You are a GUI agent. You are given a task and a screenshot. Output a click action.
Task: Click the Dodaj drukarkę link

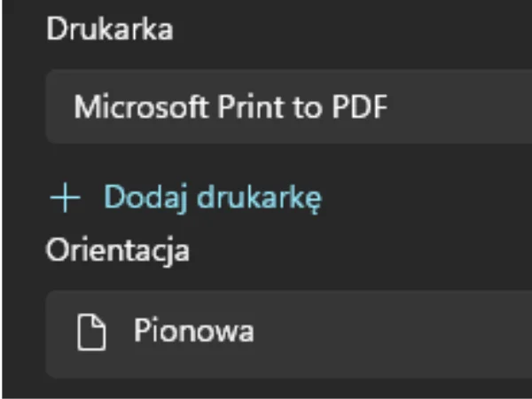(x=212, y=198)
